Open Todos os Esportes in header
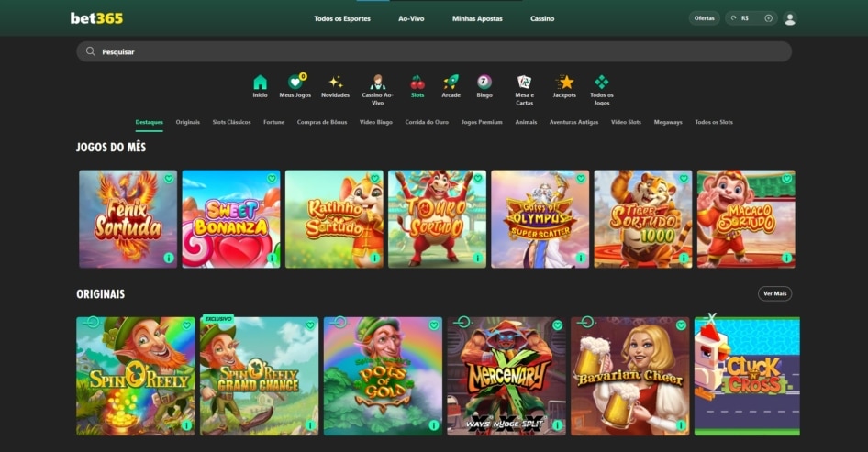The height and width of the screenshot is (452, 868). click(x=342, y=19)
